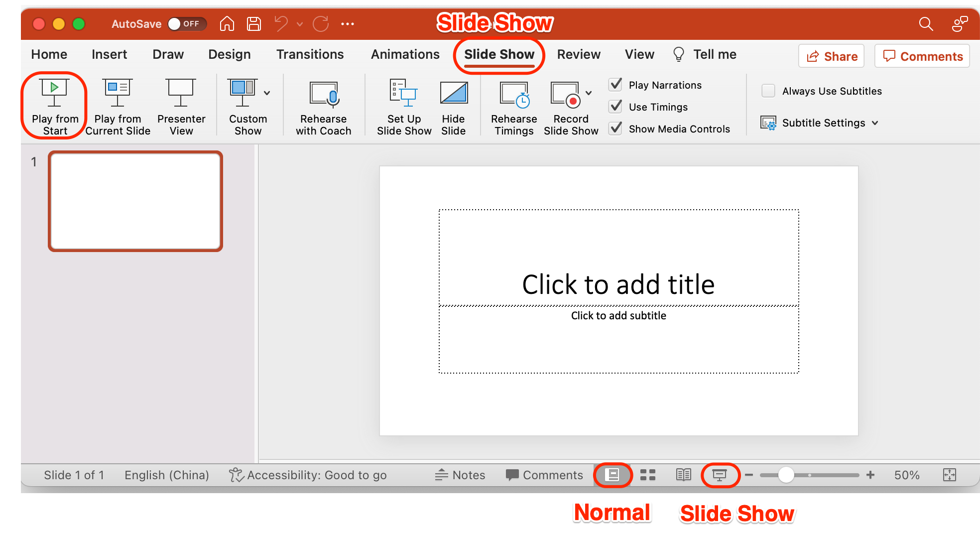
Task: Switch to the Transitions tab
Action: (310, 54)
